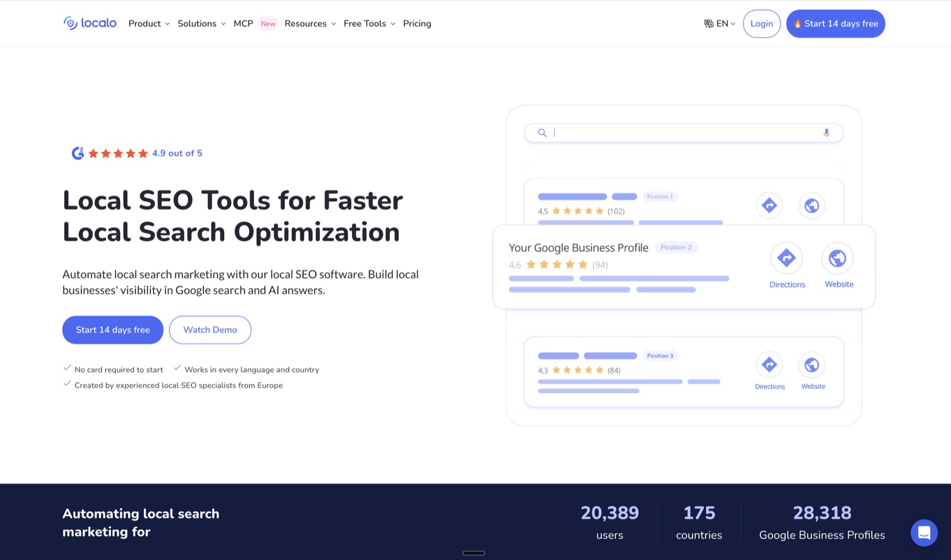Click the 20,389 users statistic
This screenshot has width=951, height=560.
tap(610, 522)
